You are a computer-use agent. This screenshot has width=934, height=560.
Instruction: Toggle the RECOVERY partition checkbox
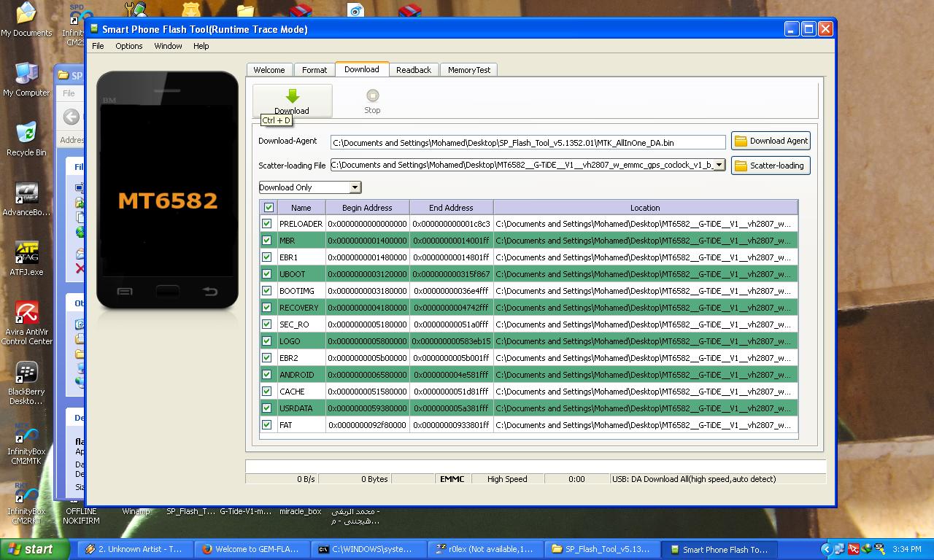point(267,308)
